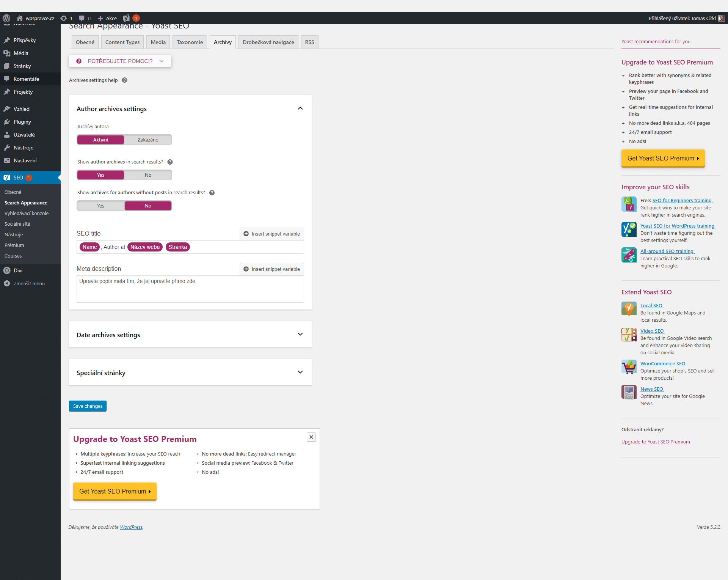728x580 pixels.
Task: Click the Name variable tag in SEO title
Action: click(x=90, y=247)
